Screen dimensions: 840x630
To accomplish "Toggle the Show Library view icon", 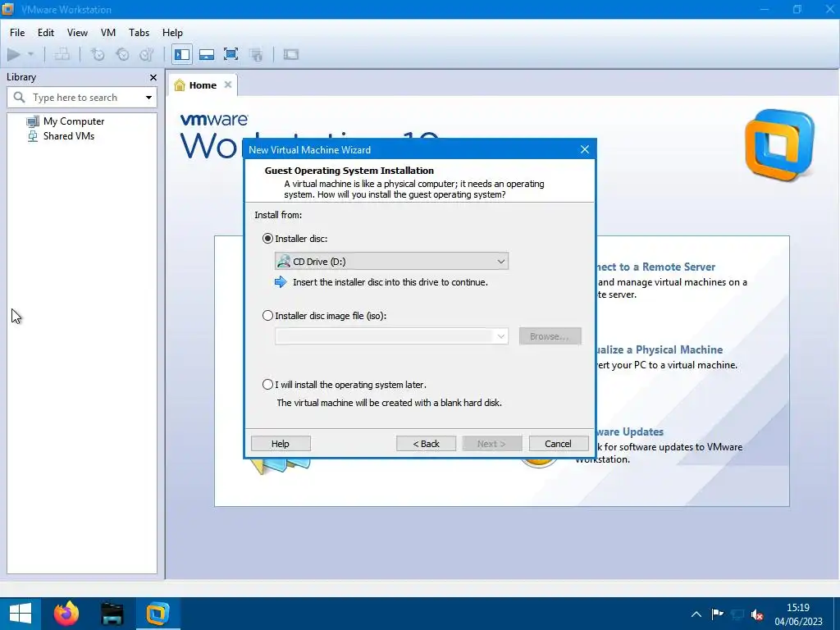I will (x=182, y=54).
